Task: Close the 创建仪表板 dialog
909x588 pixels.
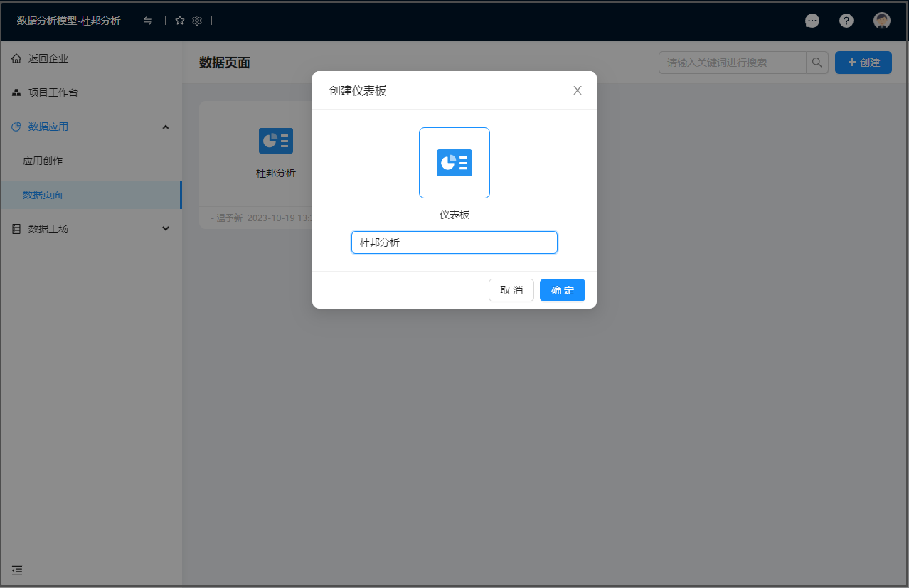Action: 578,90
